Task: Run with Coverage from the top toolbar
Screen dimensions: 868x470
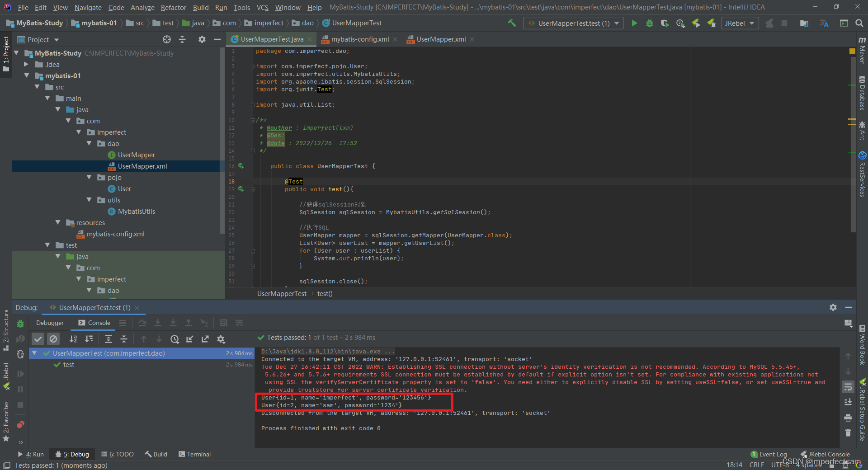Action: tap(665, 23)
